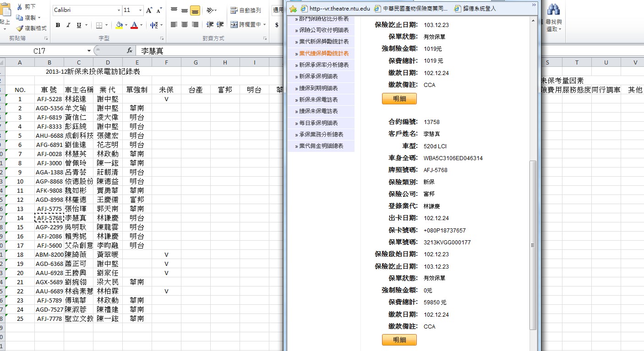Click the bottom 明細 button
The width and height of the screenshot is (644, 351).
pos(399,340)
